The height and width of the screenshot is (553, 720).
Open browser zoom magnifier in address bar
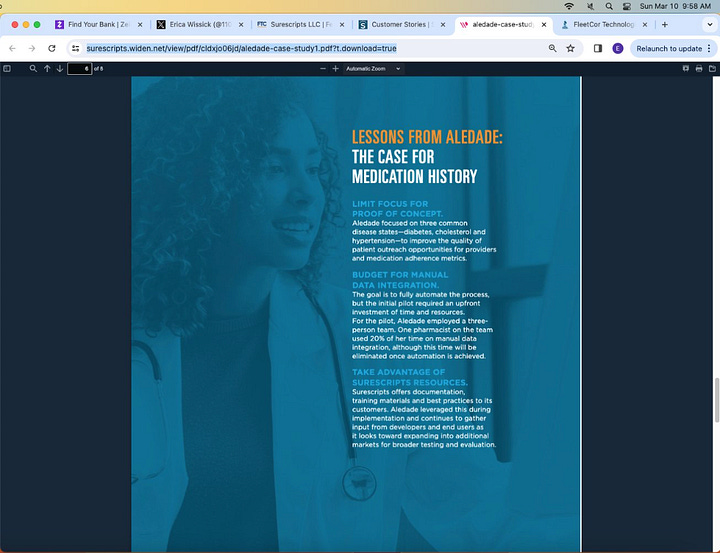552,48
